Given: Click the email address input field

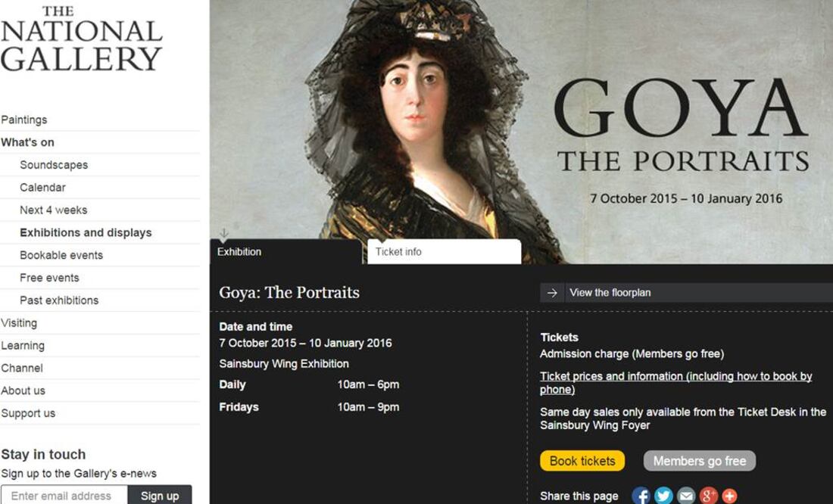Looking at the screenshot, I should (64, 496).
